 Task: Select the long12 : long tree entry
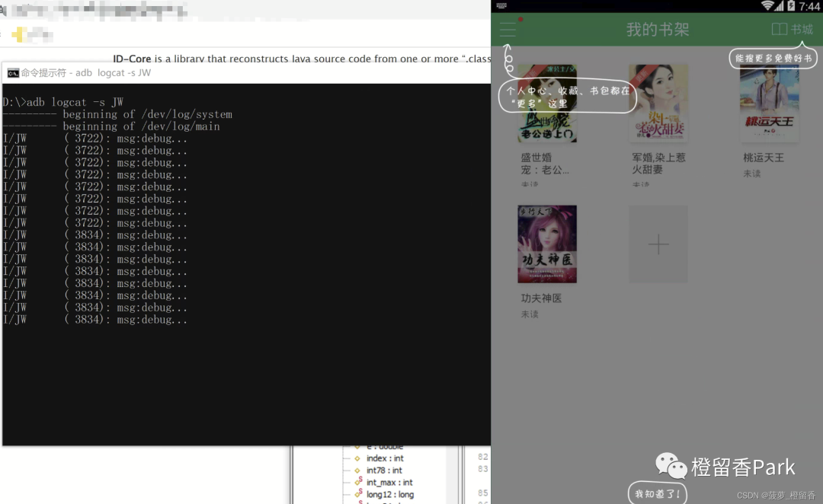(389, 494)
